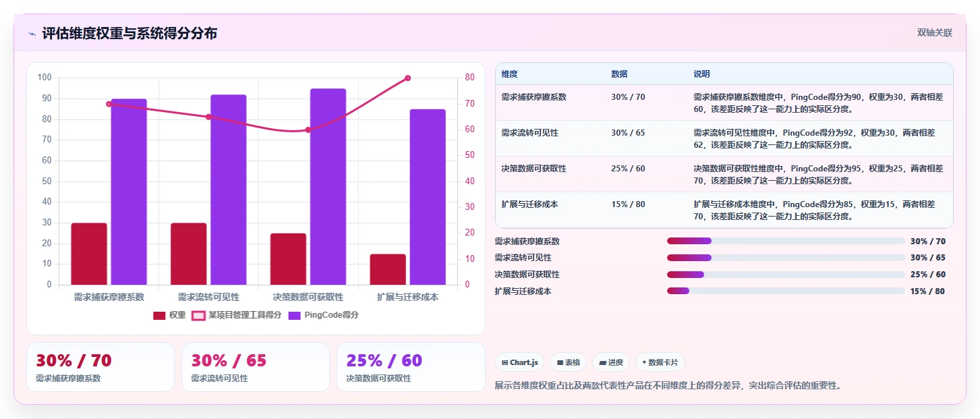
Task: Click the 决策数据可获取性 progress bar
Action: point(786,274)
